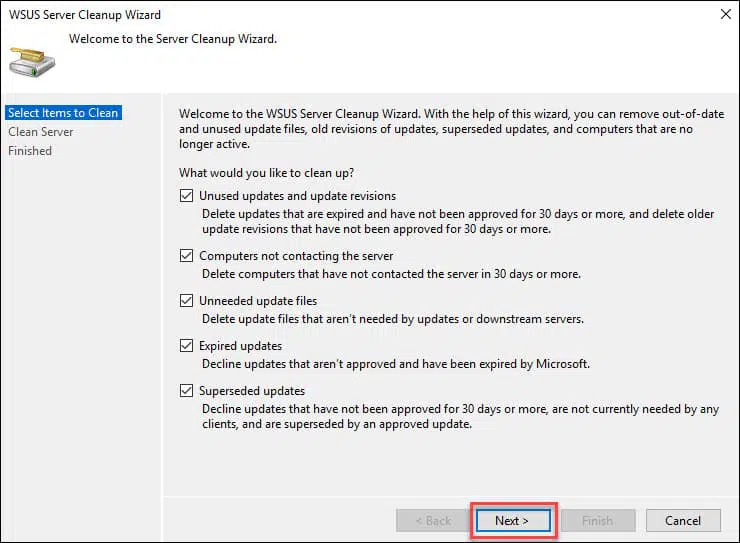Click description 'Delete computers that have not contacted the server'

(x=391, y=274)
